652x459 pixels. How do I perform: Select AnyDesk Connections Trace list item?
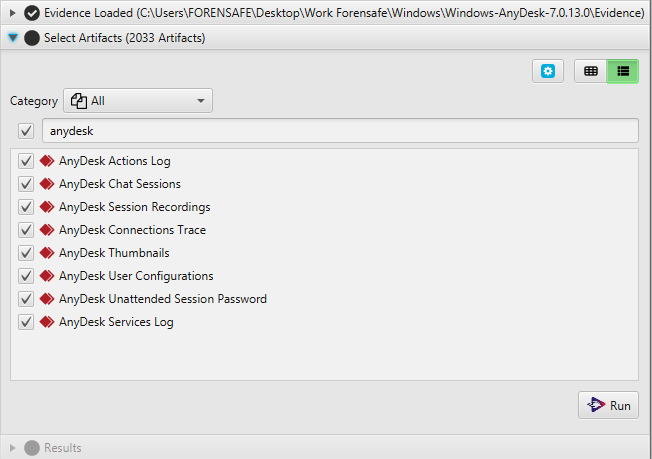(132, 230)
